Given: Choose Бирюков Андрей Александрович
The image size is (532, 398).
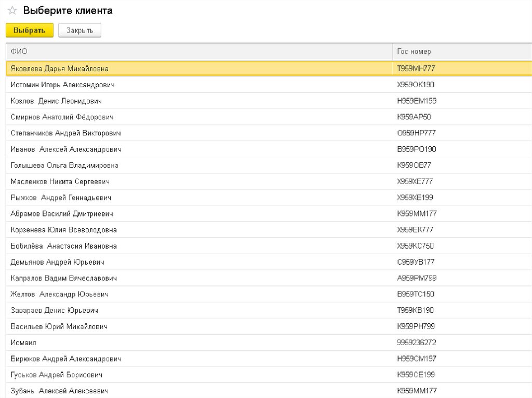Looking at the screenshot, I should click(x=65, y=359).
